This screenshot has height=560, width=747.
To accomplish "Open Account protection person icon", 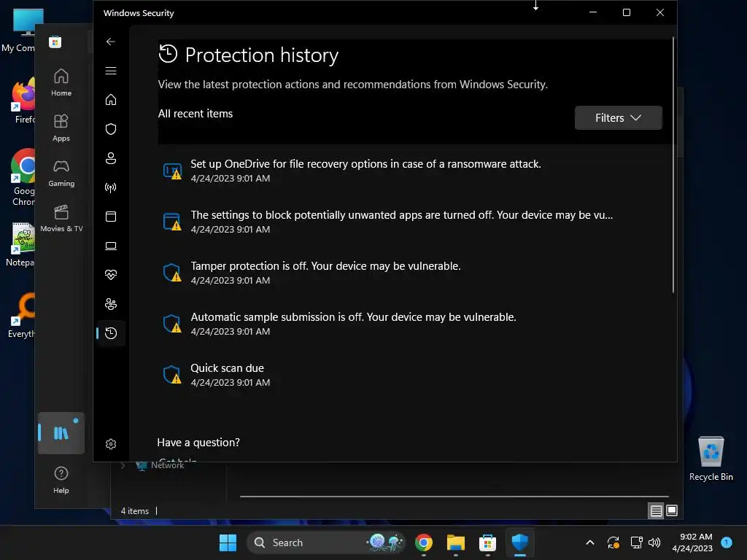I will point(111,158).
